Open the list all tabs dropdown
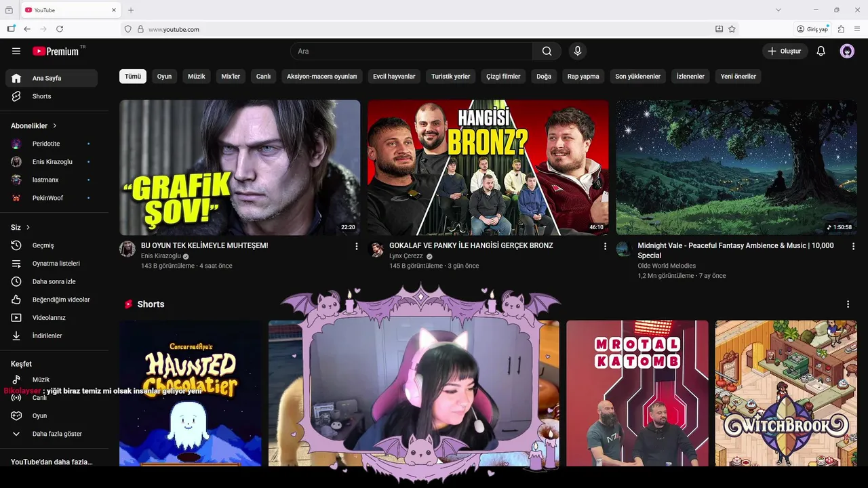This screenshot has width=868, height=488. coord(778,10)
